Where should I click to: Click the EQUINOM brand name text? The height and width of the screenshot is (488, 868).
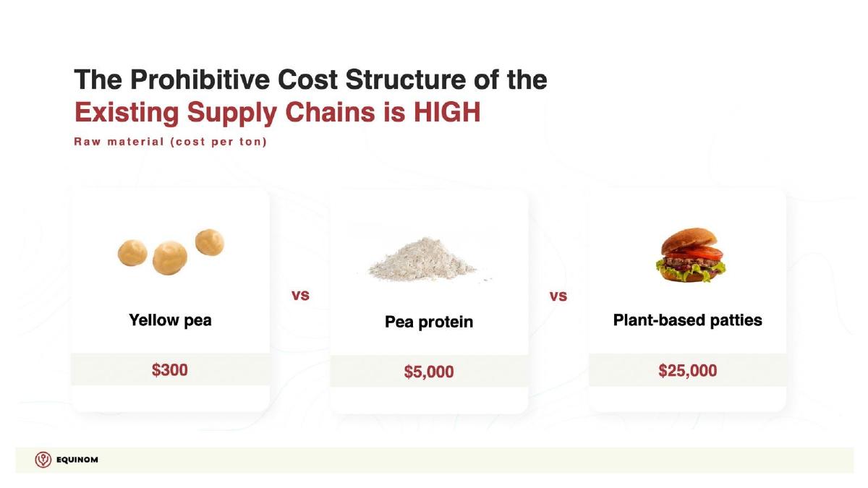point(77,461)
